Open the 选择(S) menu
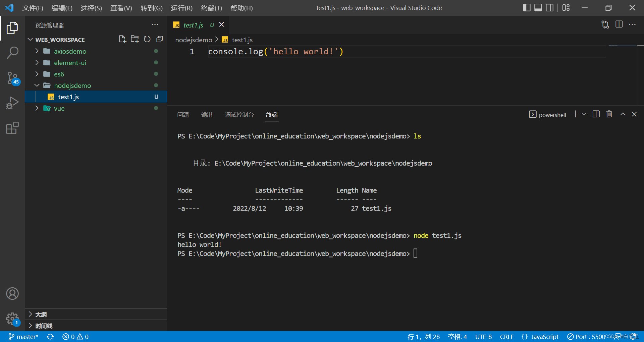The width and height of the screenshot is (644, 342). coord(91,8)
